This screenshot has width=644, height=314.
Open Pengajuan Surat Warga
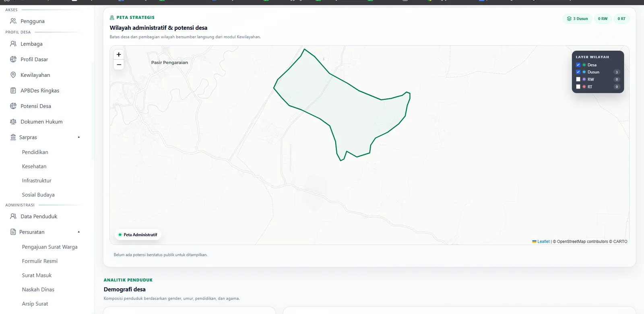50,247
